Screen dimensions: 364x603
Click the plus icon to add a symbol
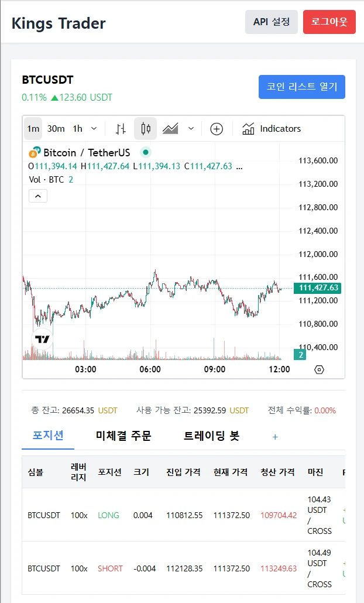[x=217, y=128]
